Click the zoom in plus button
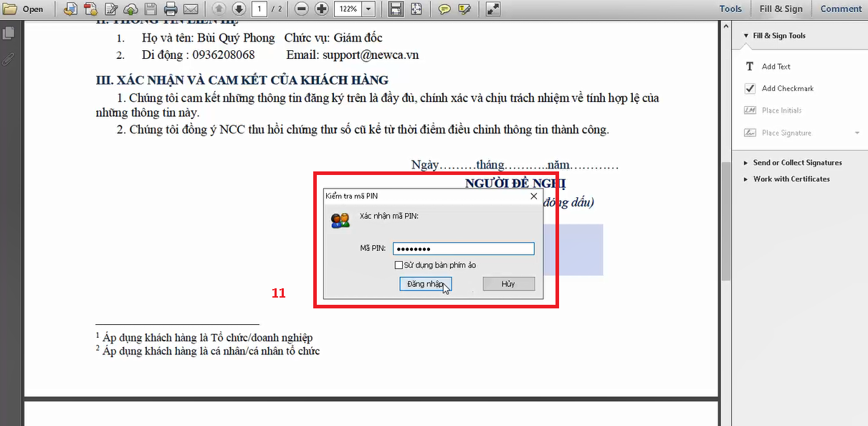The width and height of the screenshot is (868, 426). point(322,9)
